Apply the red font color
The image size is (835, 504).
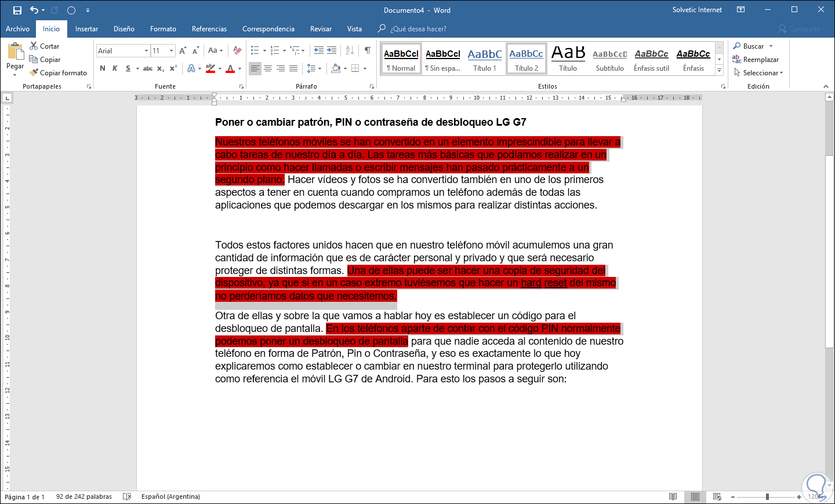pyautogui.click(x=231, y=68)
